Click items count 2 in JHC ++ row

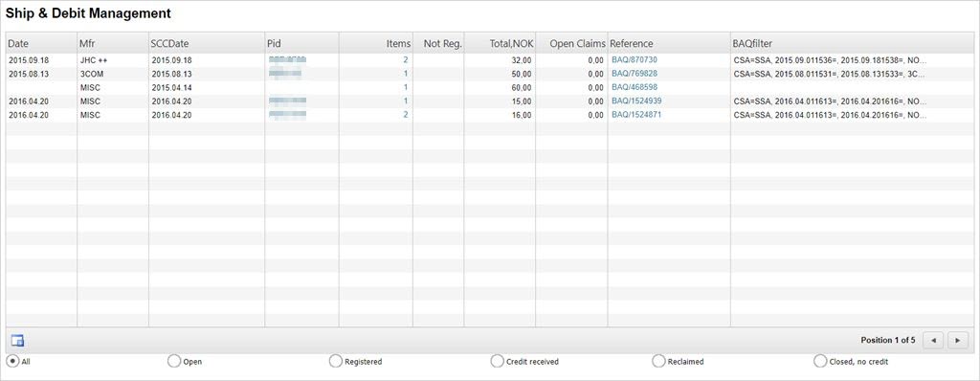(x=406, y=60)
